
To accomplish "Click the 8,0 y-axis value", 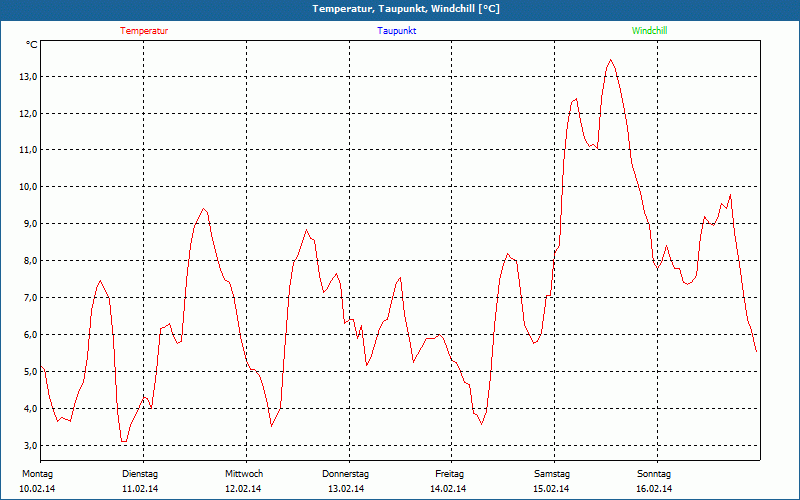I will pyautogui.click(x=29, y=261).
